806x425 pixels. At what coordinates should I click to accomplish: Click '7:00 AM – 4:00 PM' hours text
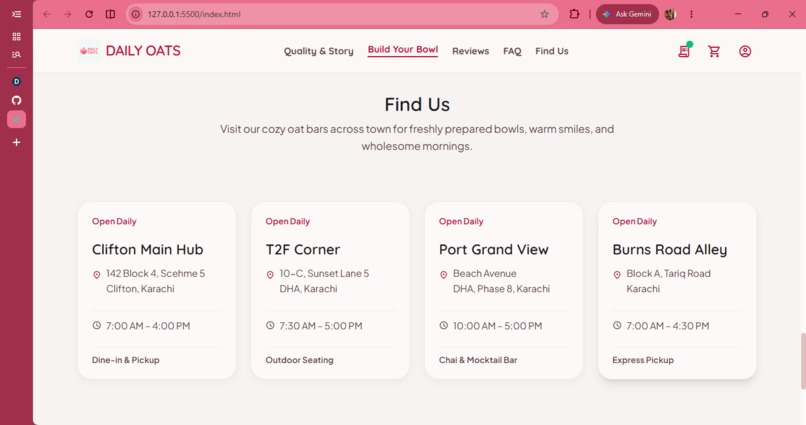pos(148,326)
